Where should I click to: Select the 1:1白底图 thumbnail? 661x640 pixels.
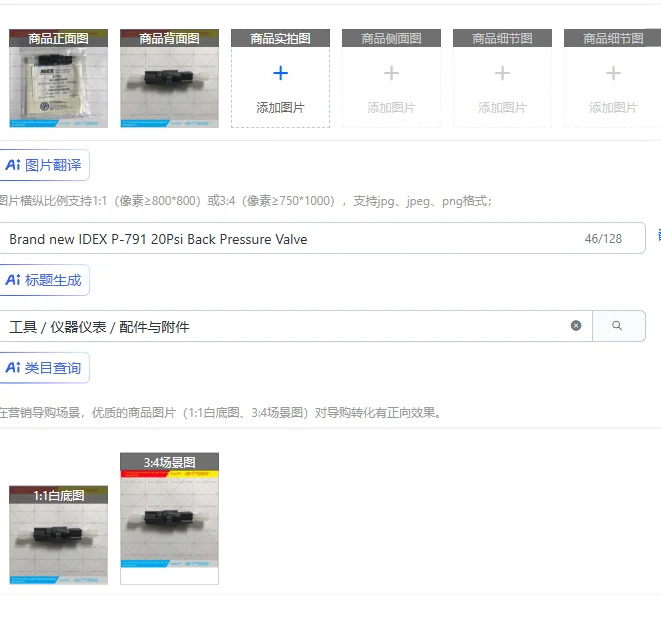coord(58,535)
